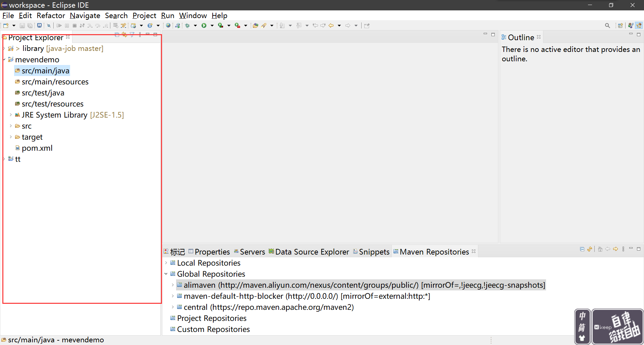Click Collapse All in Maven Repositories view
Image resolution: width=644 pixels, height=345 pixels.
(582, 249)
